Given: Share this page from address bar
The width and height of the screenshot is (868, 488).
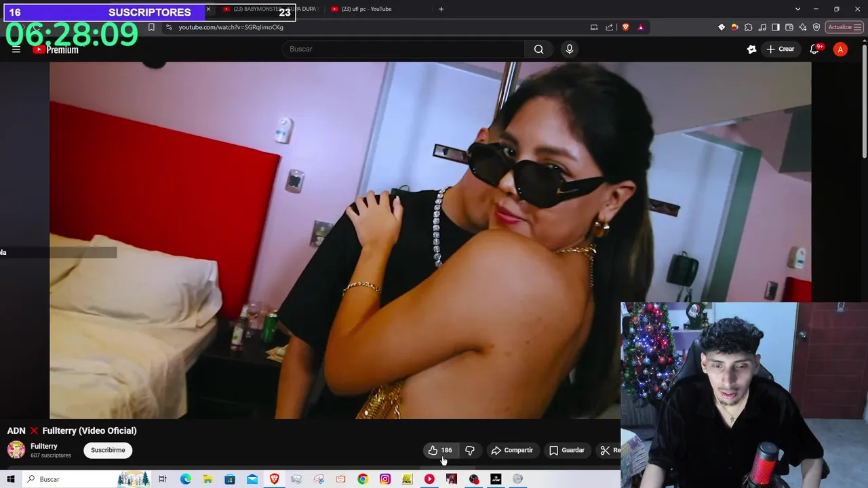Looking at the screenshot, I should tap(609, 27).
